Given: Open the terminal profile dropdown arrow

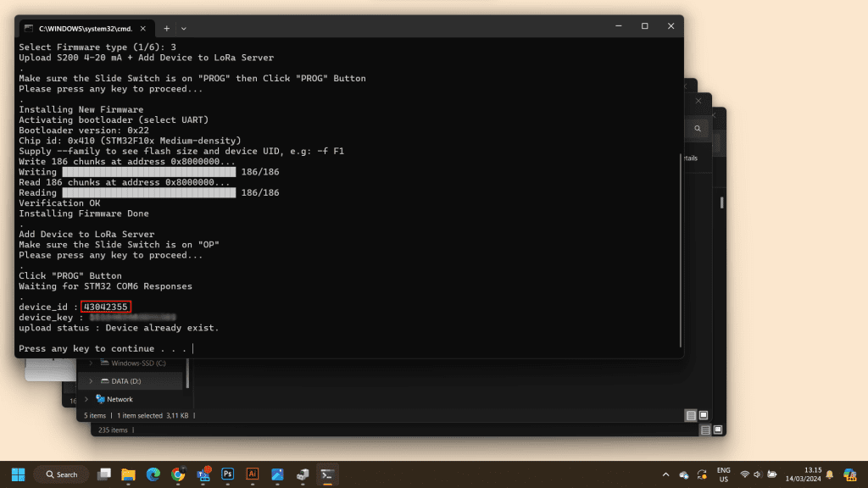Looking at the screenshot, I should [184, 28].
